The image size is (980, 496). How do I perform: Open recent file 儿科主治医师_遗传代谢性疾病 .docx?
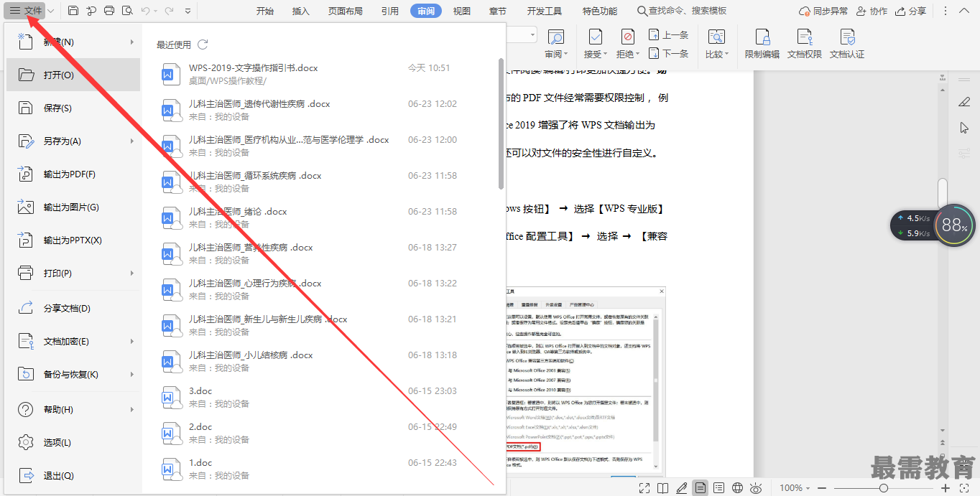point(320,110)
